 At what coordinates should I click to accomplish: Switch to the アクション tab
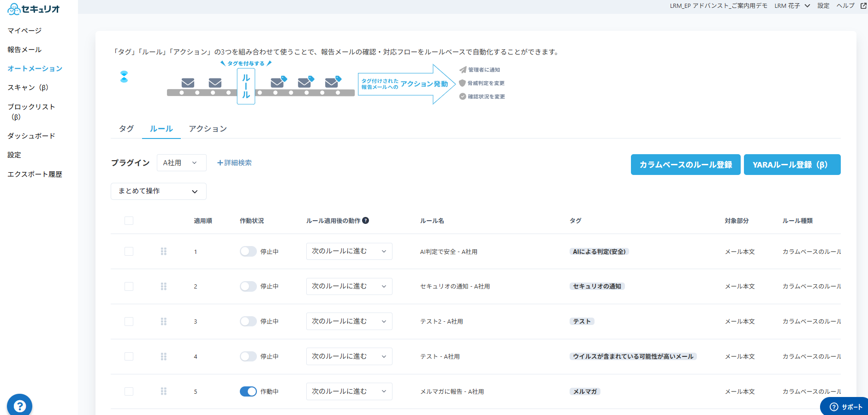point(208,129)
